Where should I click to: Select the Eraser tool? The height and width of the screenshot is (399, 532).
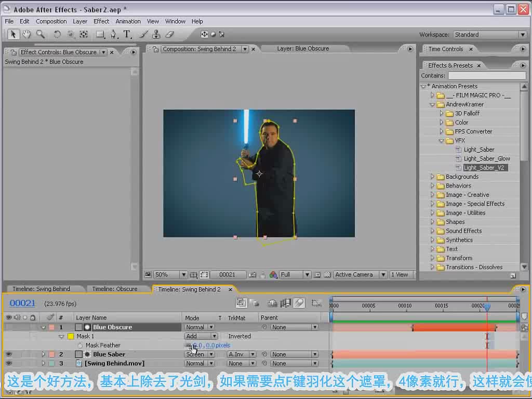pos(170,34)
